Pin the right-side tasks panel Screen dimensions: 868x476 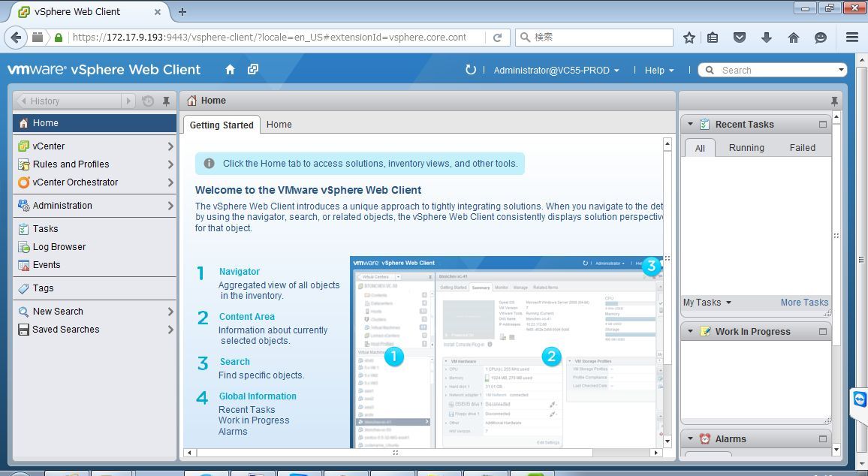pos(834,101)
